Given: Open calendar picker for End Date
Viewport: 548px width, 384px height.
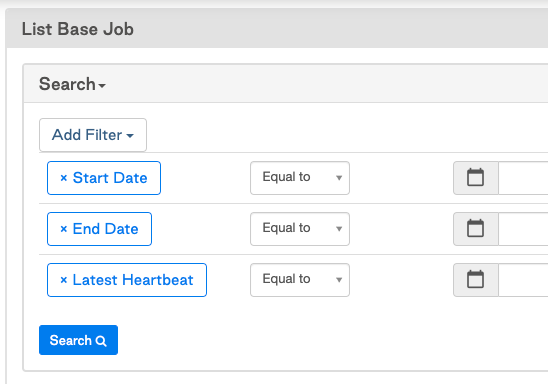Looking at the screenshot, I should (476, 229).
